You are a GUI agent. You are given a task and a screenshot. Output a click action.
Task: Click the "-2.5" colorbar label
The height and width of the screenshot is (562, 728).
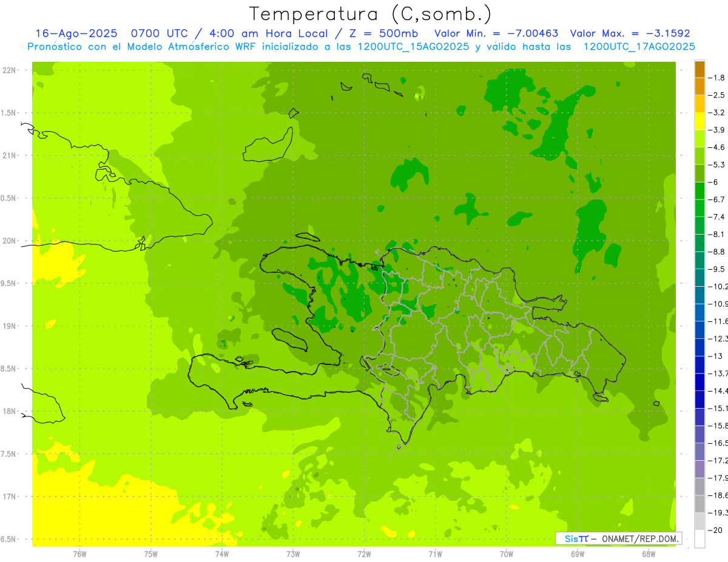716,95
